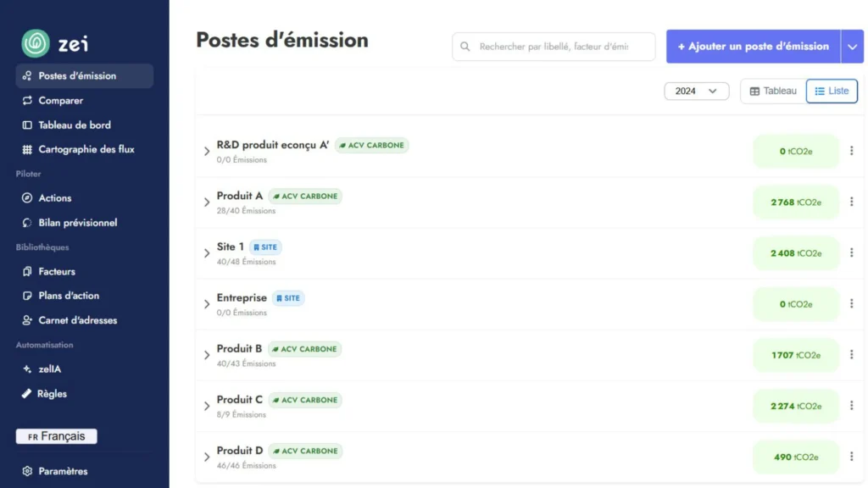Click the Zei logo icon
The width and height of the screenshot is (868, 488).
point(36,43)
